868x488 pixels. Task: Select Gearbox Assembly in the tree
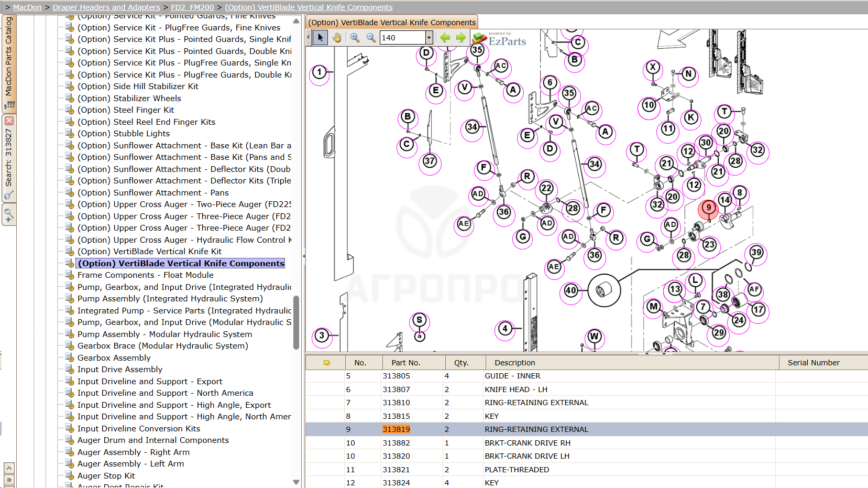114,358
